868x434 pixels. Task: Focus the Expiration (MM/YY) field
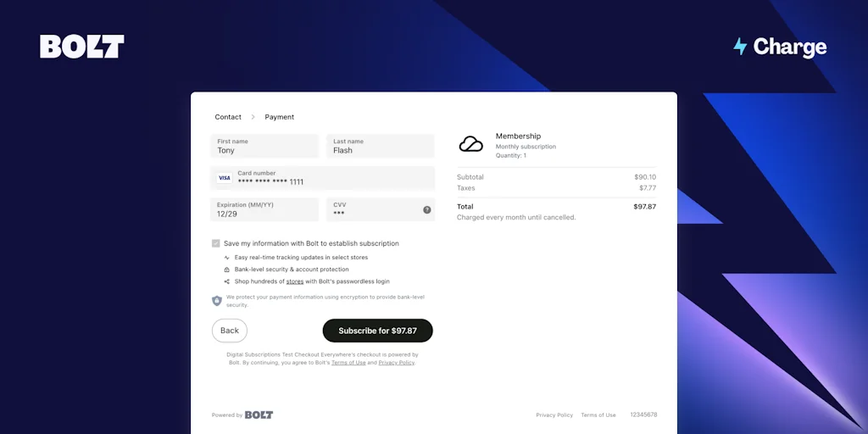coord(264,210)
